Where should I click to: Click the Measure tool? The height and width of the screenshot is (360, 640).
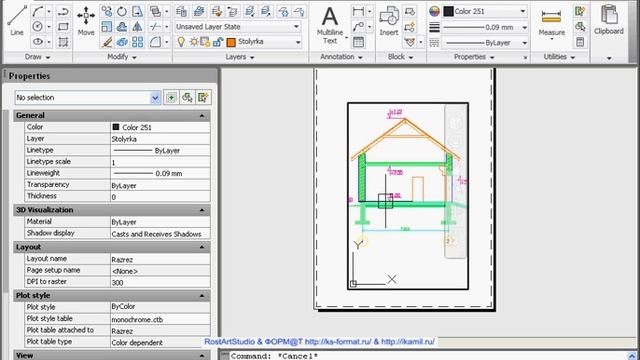[551, 20]
